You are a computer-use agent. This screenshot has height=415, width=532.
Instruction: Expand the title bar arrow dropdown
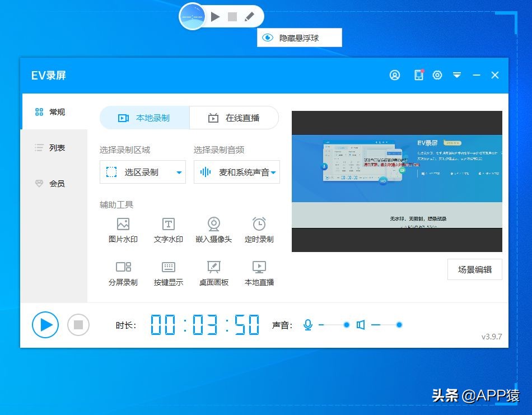pyautogui.click(x=457, y=74)
